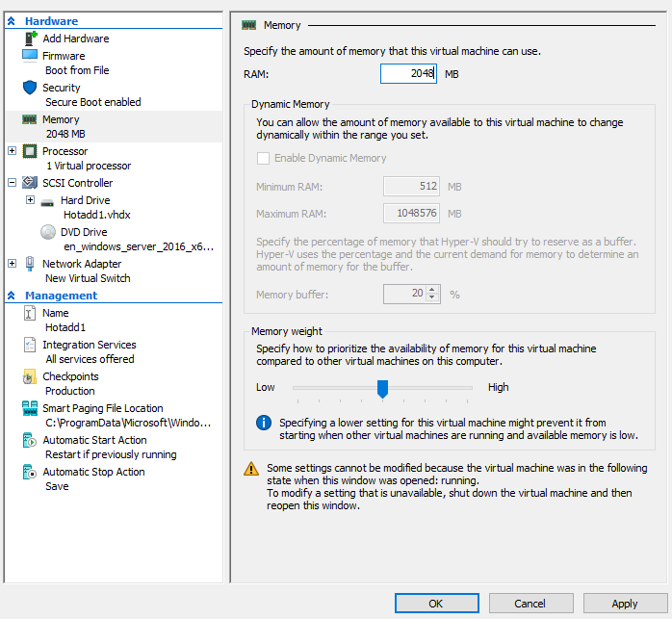Expand the Processor tree node
The height and width of the screenshot is (619, 672).
tap(12, 151)
